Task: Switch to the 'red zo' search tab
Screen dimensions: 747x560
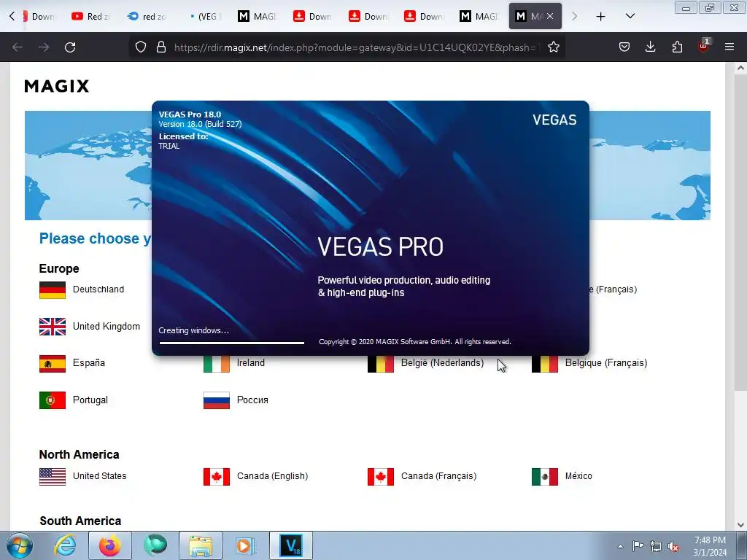Action: tap(147, 16)
